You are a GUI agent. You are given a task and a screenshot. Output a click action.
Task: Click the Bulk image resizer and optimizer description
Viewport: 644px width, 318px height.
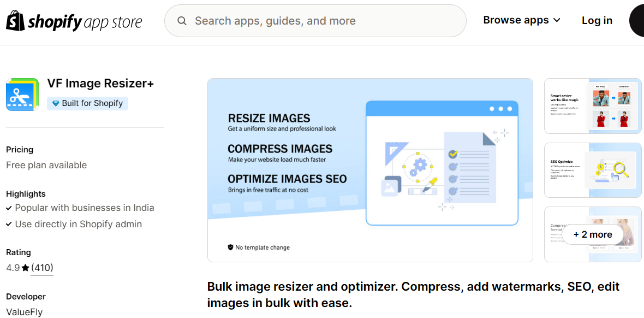pyautogui.click(x=413, y=295)
